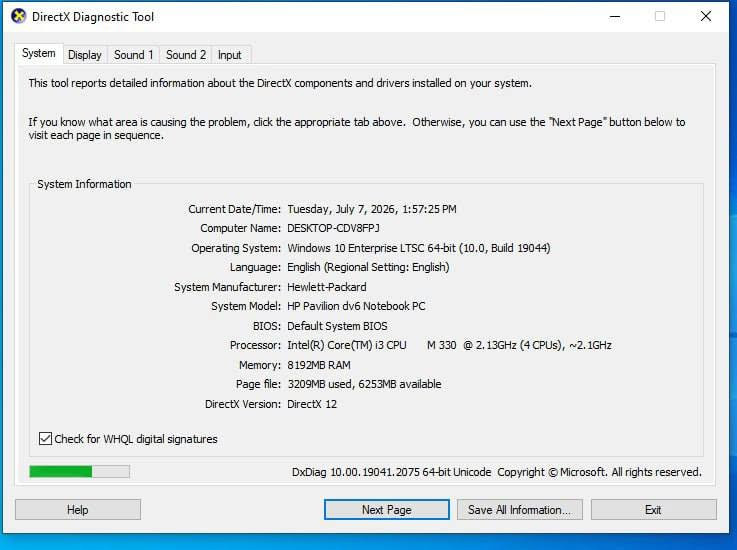Image resolution: width=737 pixels, height=550 pixels.
Task: Click the DirectX Version label
Action: pyautogui.click(x=243, y=404)
